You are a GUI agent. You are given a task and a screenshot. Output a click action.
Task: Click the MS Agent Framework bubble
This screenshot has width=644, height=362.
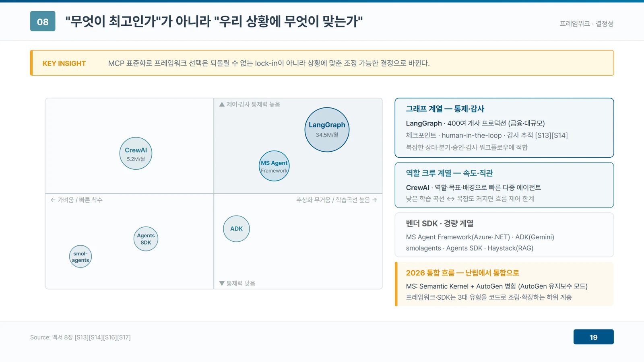point(274,166)
